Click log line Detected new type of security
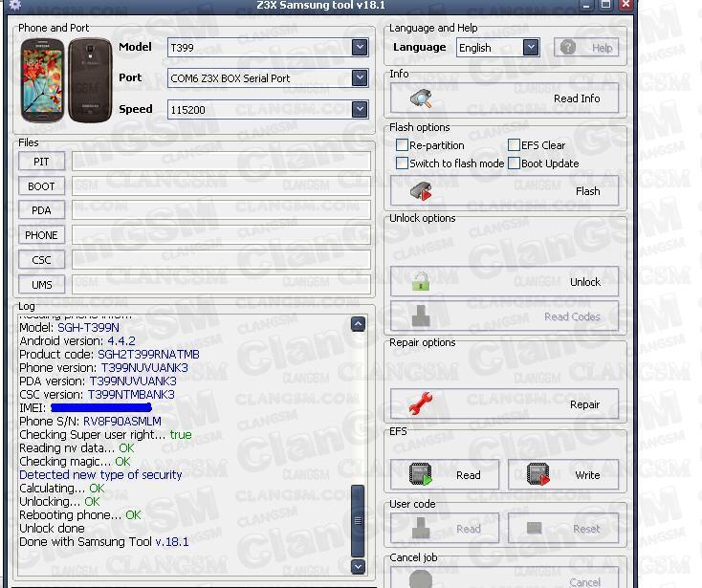Image resolution: width=702 pixels, height=588 pixels. coord(100,474)
